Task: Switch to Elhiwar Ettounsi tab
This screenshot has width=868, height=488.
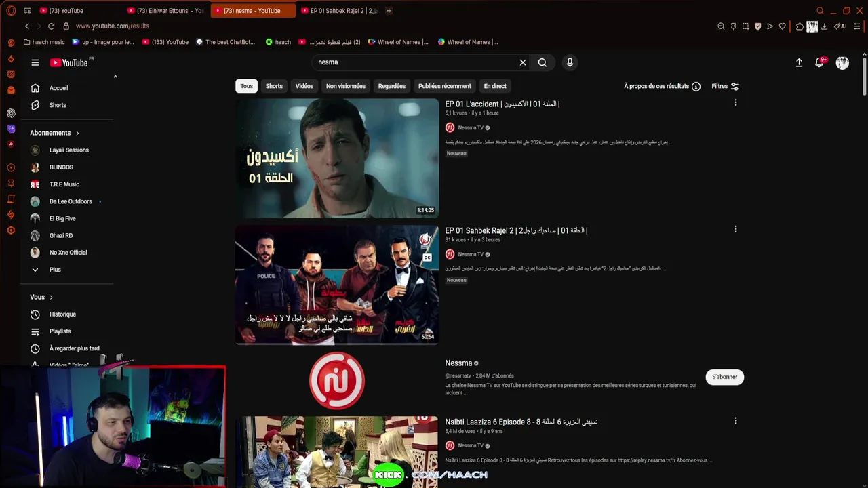Action: (165, 10)
